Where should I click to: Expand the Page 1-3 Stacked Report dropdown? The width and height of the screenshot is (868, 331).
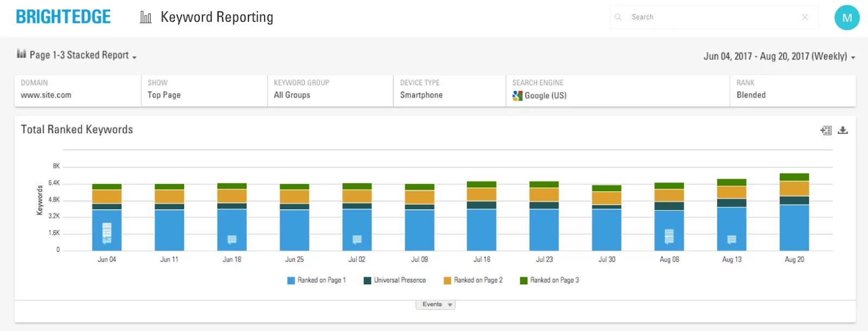point(76,55)
